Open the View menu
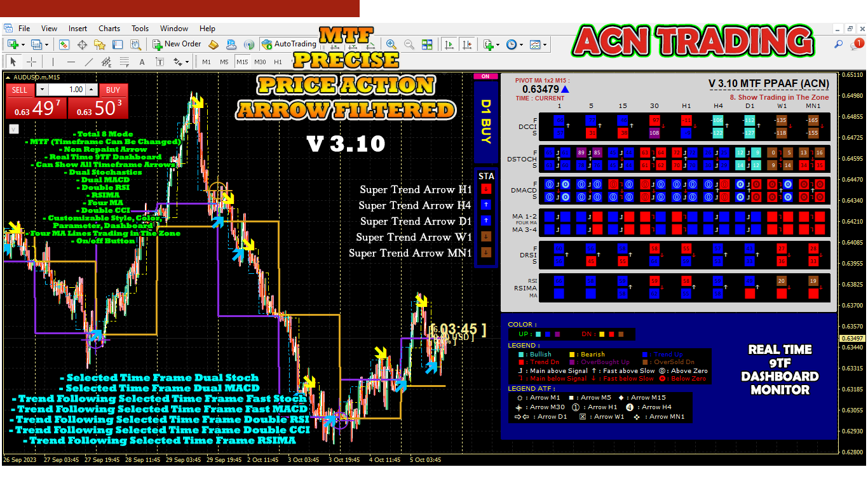 (x=49, y=29)
